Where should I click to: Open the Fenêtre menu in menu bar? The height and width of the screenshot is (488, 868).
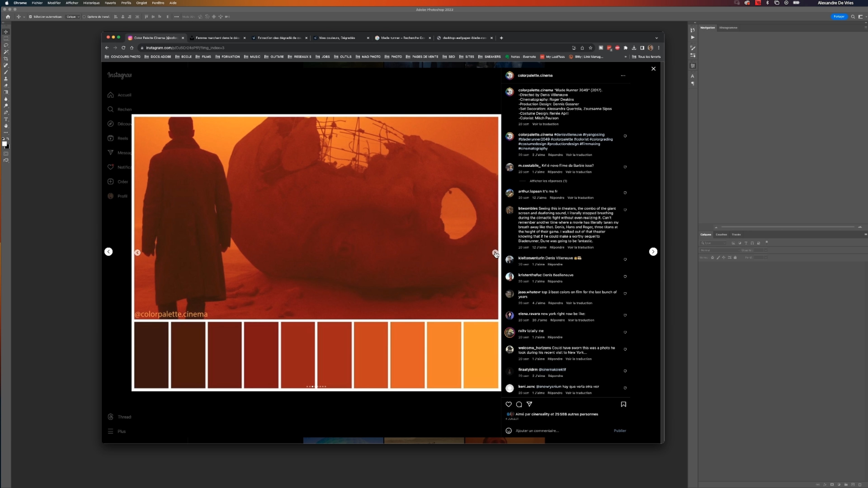[x=158, y=3]
